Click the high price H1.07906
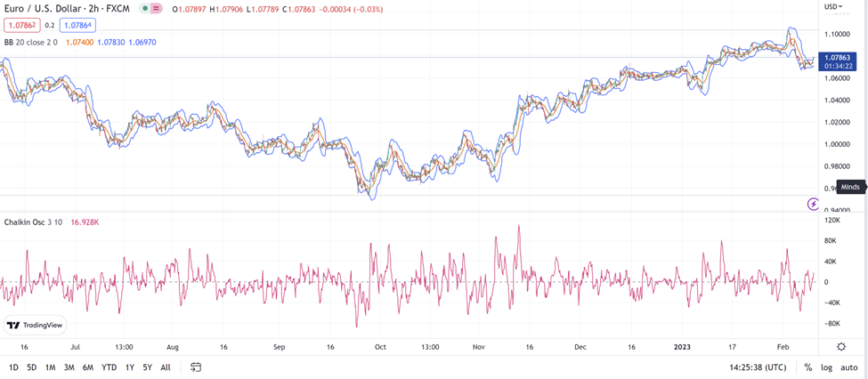 [x=226, y=10]
